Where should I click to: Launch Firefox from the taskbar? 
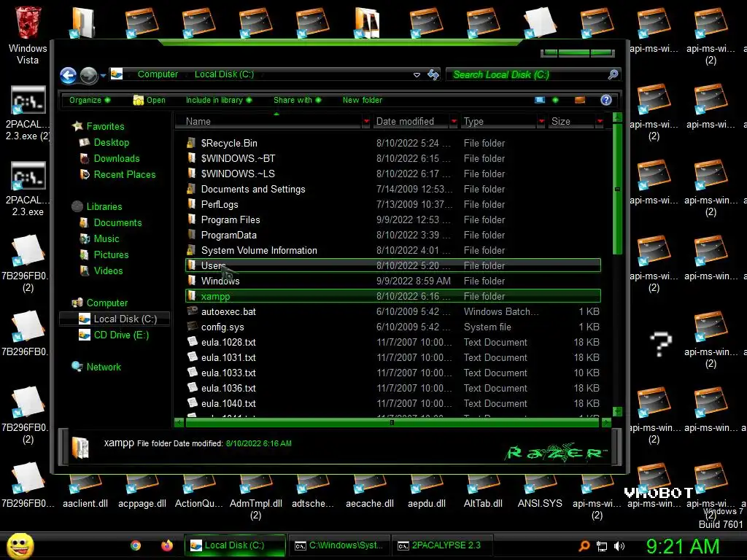click(167, 545)
